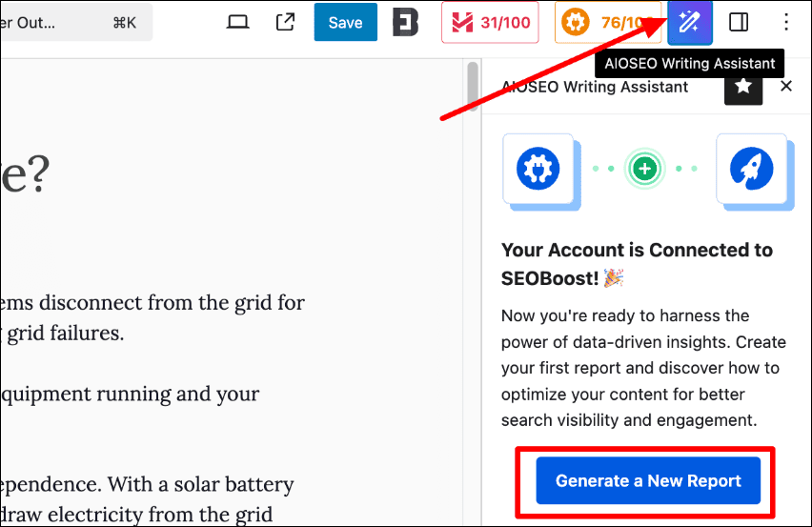Click the SEOBoost rocket illustration icon
This screenshot has width=812, height=527.
(751, 169)
